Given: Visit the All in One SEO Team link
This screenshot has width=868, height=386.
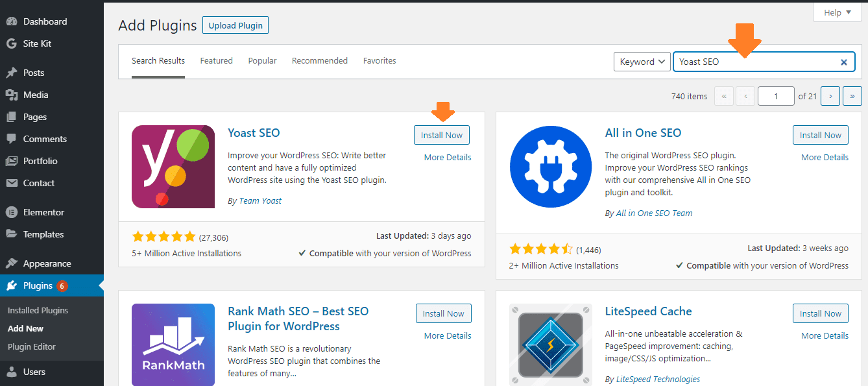Looking at the screenshot, I should click(654, 213).
